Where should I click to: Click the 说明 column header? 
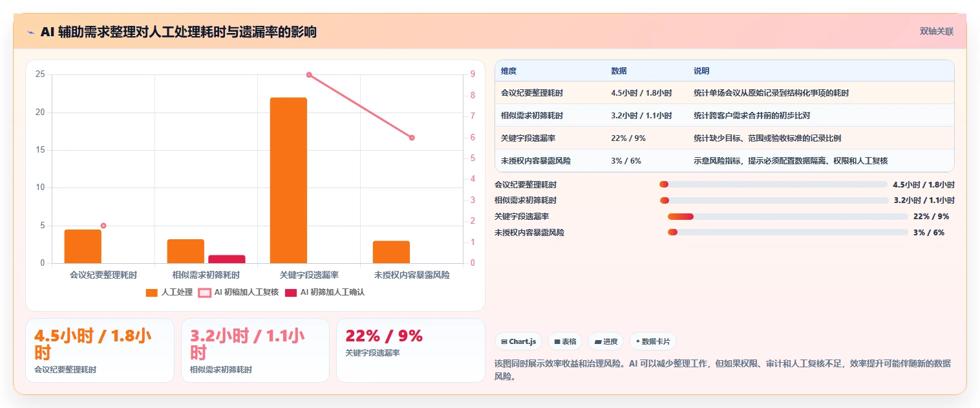701,71
